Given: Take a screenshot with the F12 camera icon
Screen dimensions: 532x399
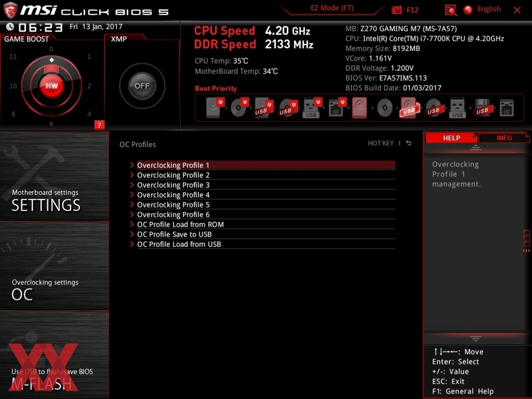Looking at the screenshot, I should (x=396, y=10).
